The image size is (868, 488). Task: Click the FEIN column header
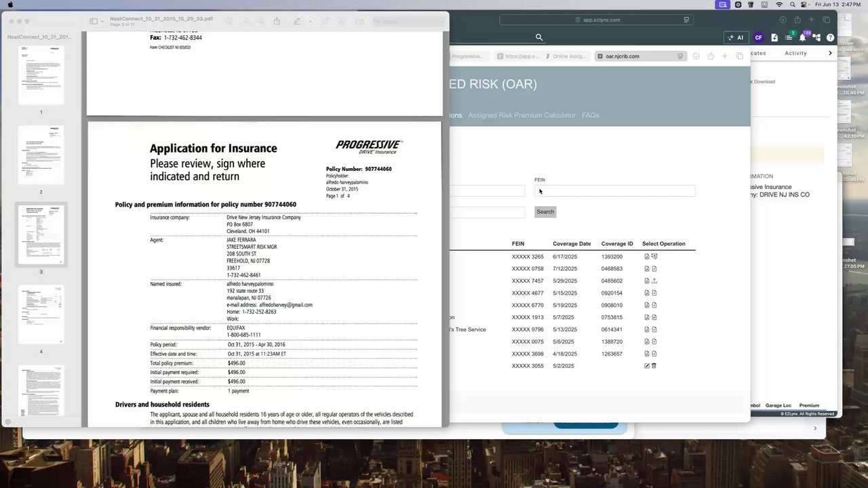(518, 244)
